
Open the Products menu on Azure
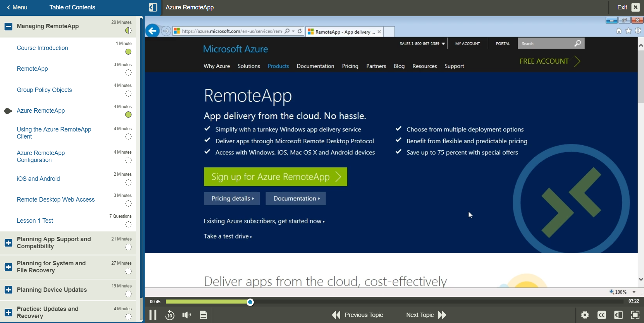pyautogui.click(x=278, y=66)
